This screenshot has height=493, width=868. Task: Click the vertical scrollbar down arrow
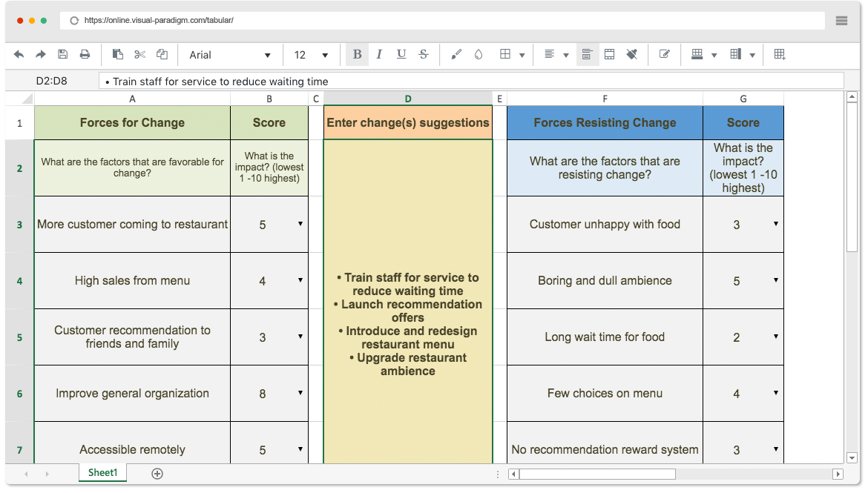852,458
